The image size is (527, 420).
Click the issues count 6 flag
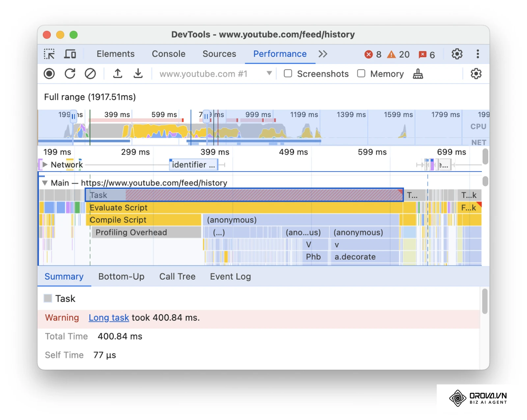pos(427,55)
